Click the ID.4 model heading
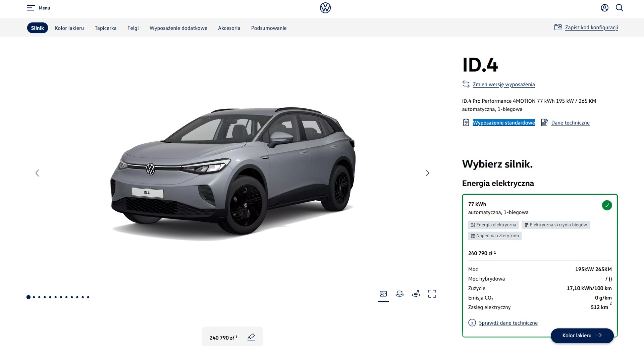Viewport: 644px width, 346px height. (480, 65)
